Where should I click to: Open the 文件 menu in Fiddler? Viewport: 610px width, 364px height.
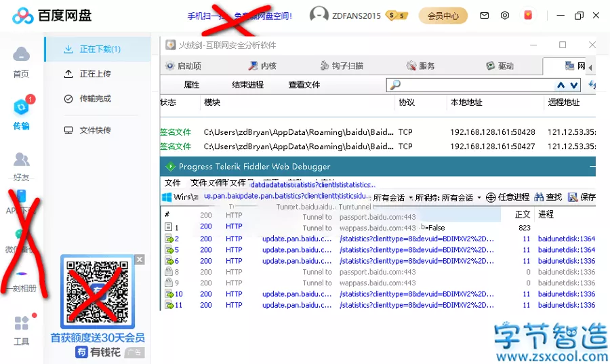click(172, 183)
